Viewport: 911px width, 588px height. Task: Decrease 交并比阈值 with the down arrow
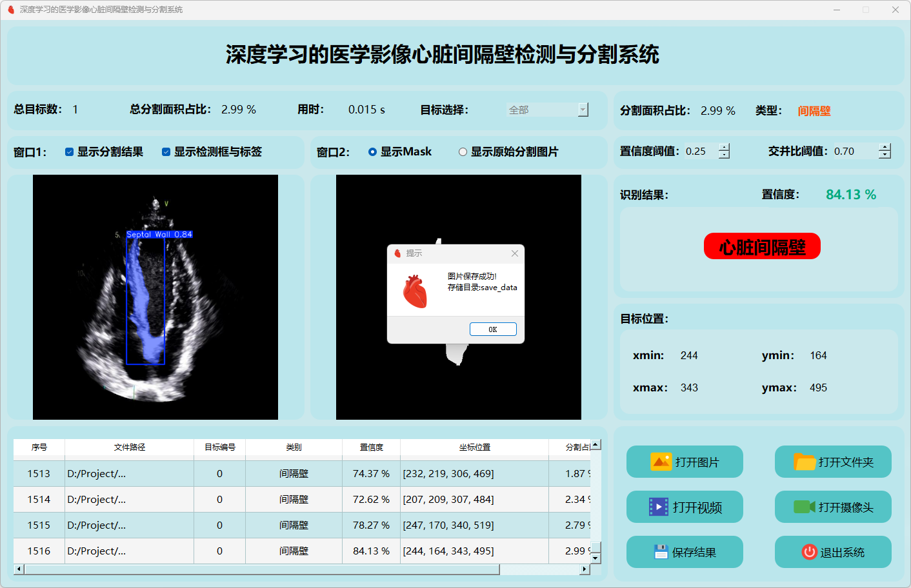coord(885,155)
